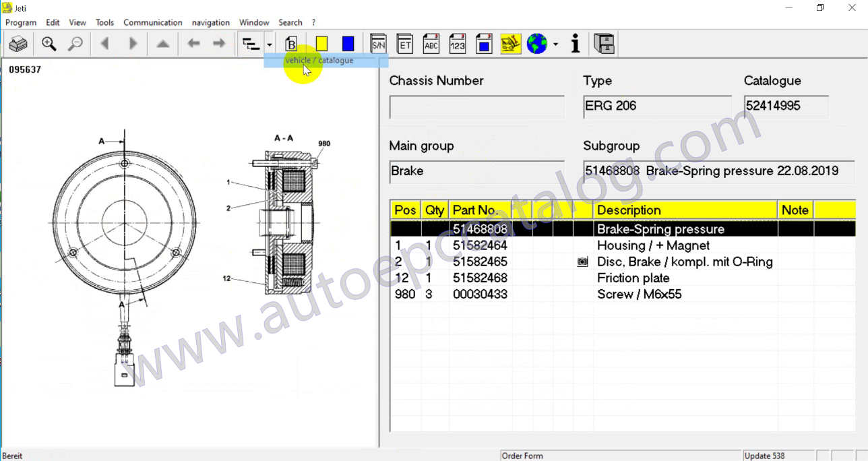
Task: Open the Search menu
Action: (x=290, y=22)
